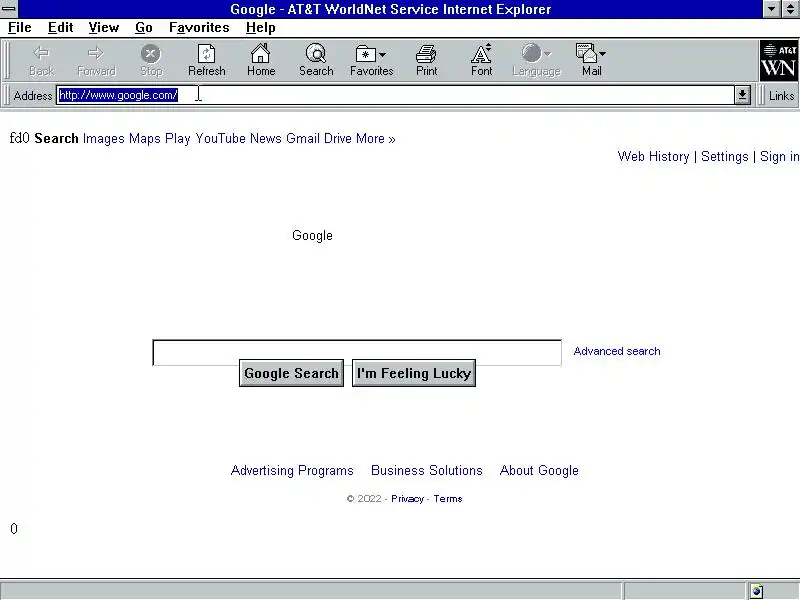Open the Favorites menu in menu bar

click(x=199, y=28)
